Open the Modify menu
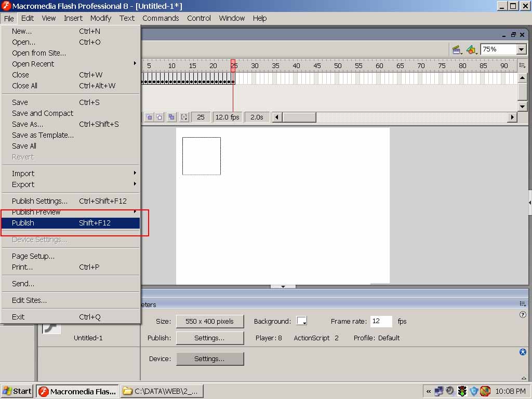 coord(100,18)
